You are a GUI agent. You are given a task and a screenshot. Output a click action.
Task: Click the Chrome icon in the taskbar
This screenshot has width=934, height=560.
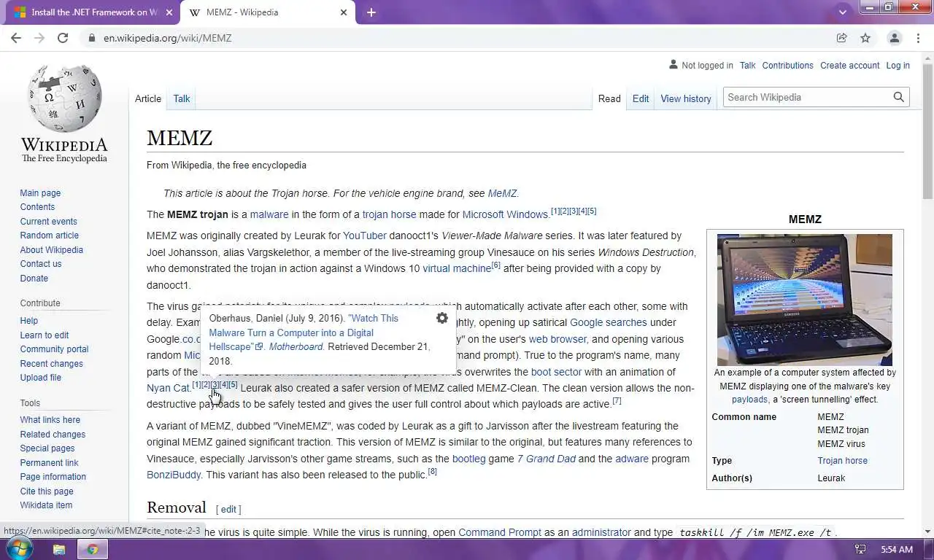pos(93,549)
